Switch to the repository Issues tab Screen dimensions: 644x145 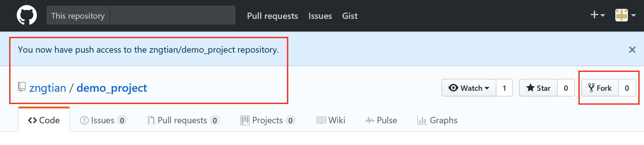[x=103, y=120]
